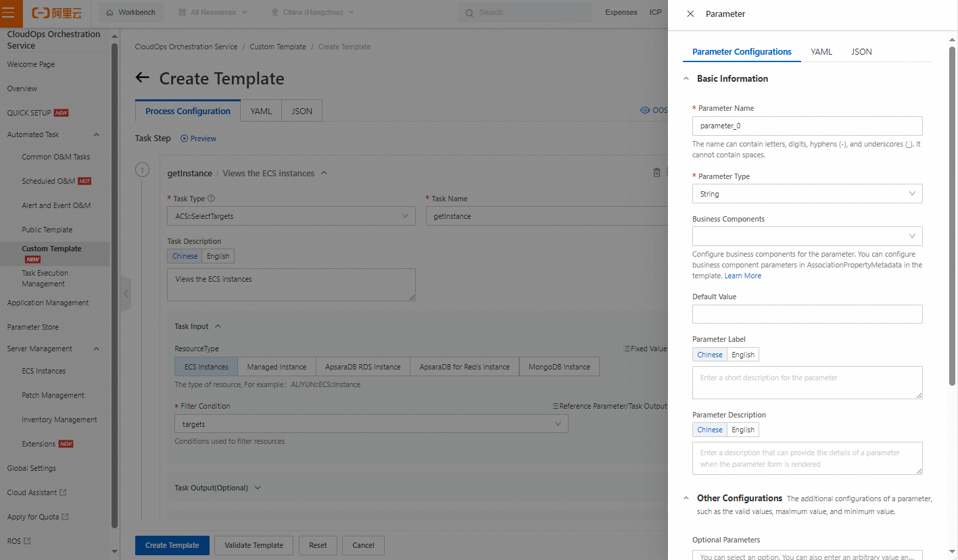Open the Parameter Type dropdown
This screenshot has width=958, height=560.
pyautogui.click(x=807, y=194)
